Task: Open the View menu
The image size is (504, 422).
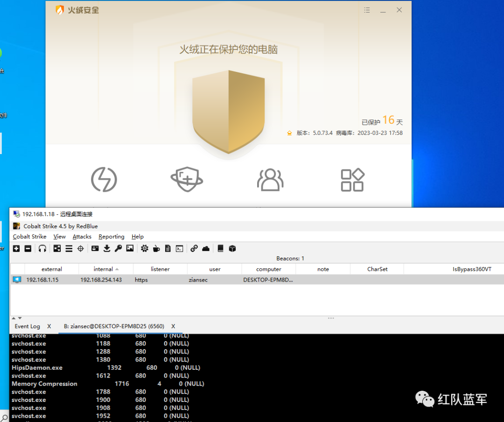Action: pos(59,236)
